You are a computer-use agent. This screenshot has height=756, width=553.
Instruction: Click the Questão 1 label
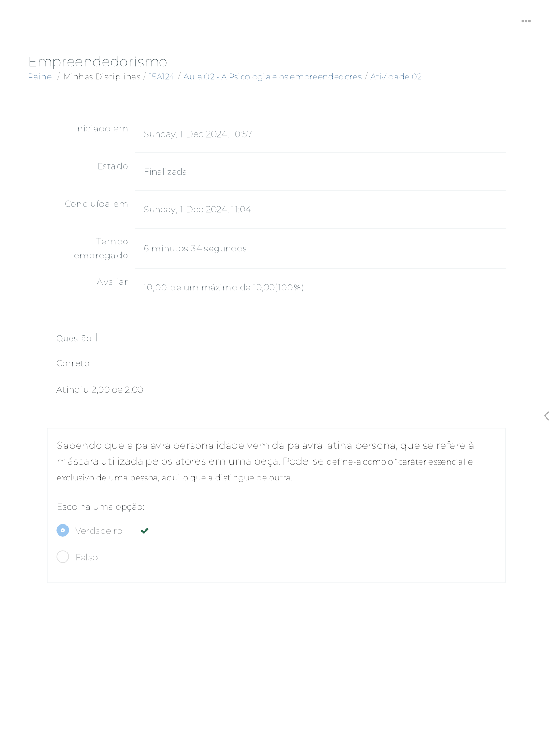click(x=77, y=338)
